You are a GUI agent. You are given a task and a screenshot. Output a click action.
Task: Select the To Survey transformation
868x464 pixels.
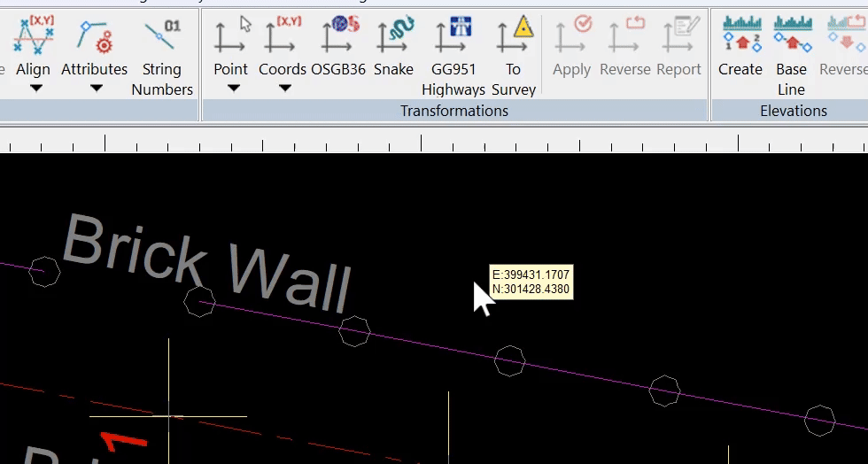click(514, 37)
